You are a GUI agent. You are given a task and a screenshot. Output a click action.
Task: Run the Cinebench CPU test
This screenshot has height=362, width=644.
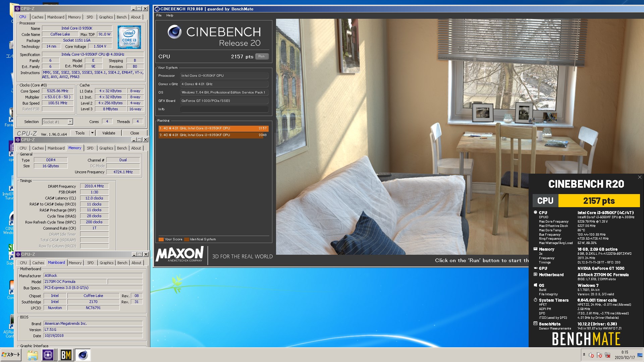pos(262,56)
